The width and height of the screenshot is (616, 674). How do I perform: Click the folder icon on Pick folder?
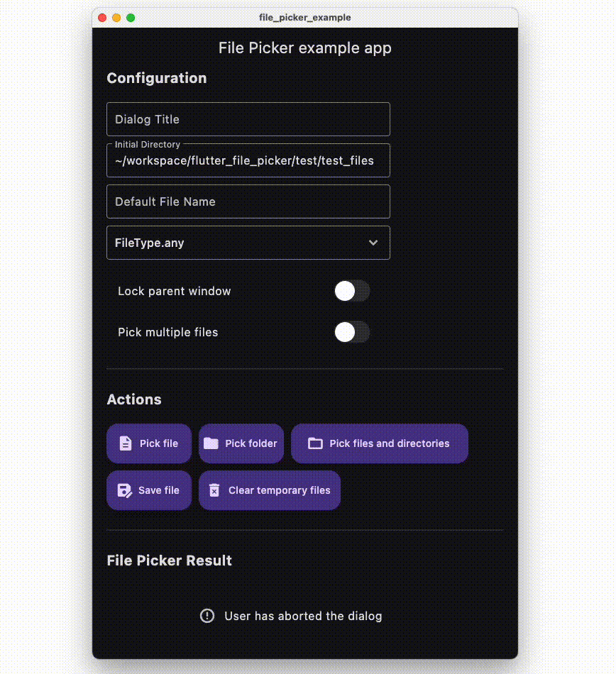pos(211,443)
